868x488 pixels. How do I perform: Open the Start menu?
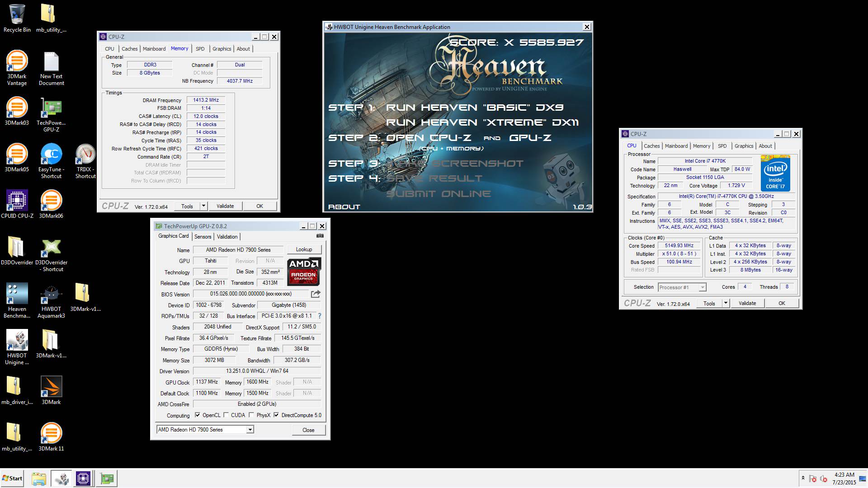(x=12, y=479)
